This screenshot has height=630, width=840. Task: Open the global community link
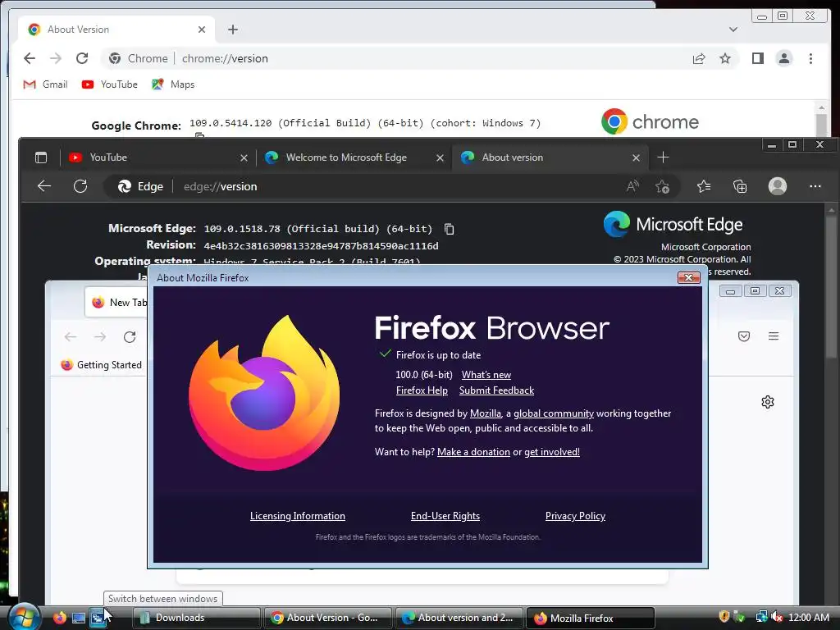coord(554,413)
